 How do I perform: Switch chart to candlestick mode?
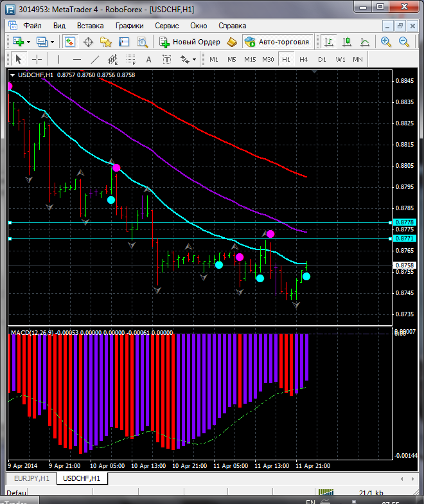(347, 42)
